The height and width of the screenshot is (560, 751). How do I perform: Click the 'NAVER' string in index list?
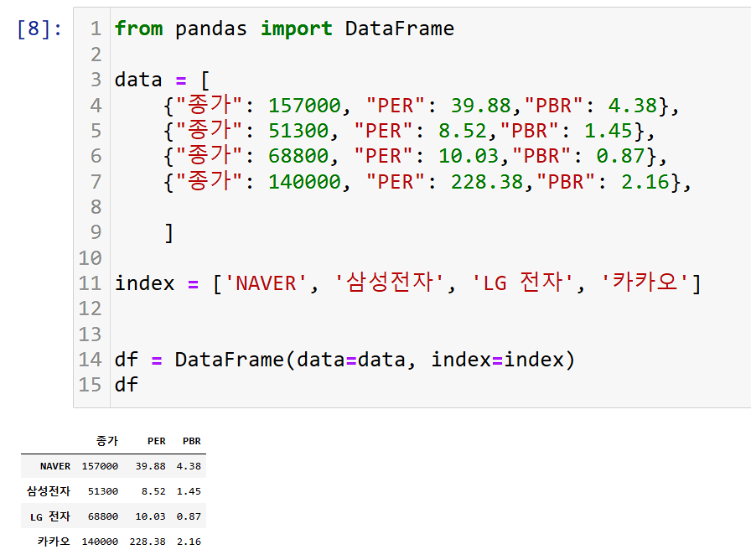pos(266,283)
